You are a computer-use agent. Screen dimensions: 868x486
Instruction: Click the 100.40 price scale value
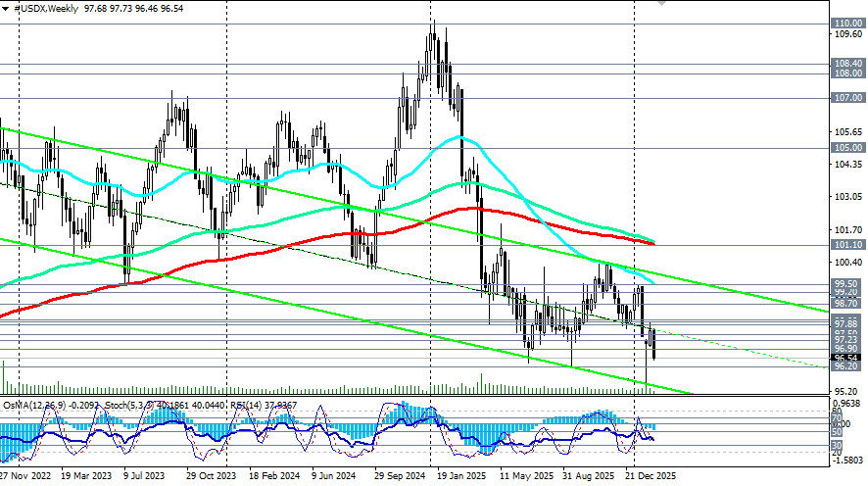[847, 262]
